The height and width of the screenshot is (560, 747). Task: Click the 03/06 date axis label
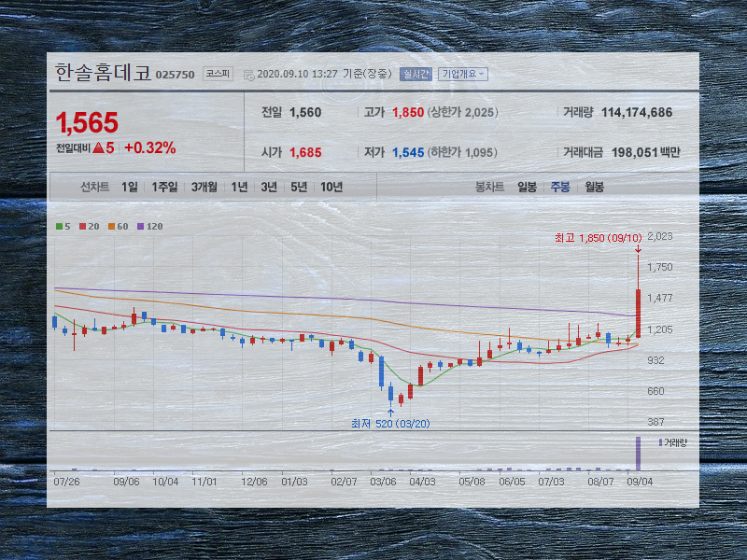383,482
